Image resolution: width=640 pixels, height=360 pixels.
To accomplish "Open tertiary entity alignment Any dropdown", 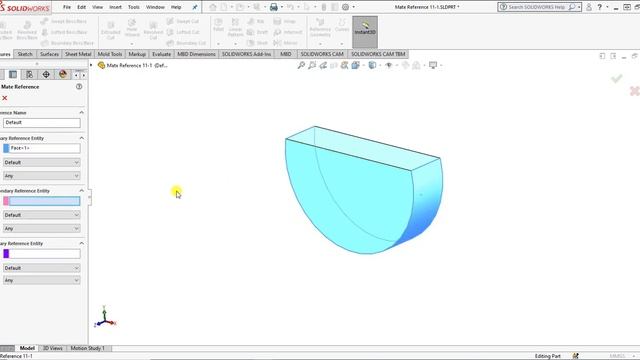I will 42,280.
